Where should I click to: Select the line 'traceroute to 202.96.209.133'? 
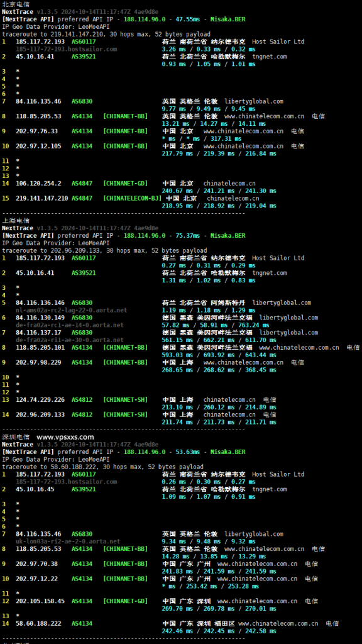(105, 250)
